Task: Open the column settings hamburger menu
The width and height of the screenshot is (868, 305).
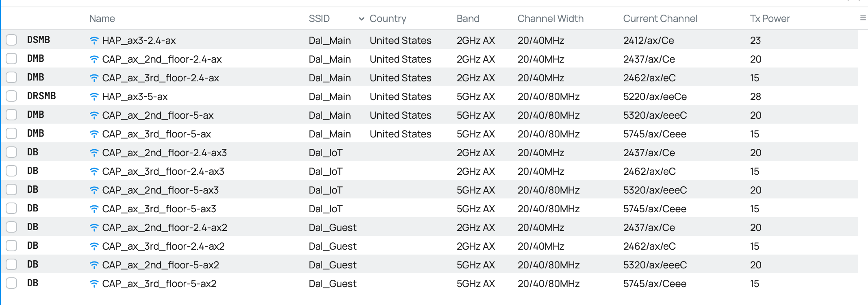Action: [x=863, y=18]
